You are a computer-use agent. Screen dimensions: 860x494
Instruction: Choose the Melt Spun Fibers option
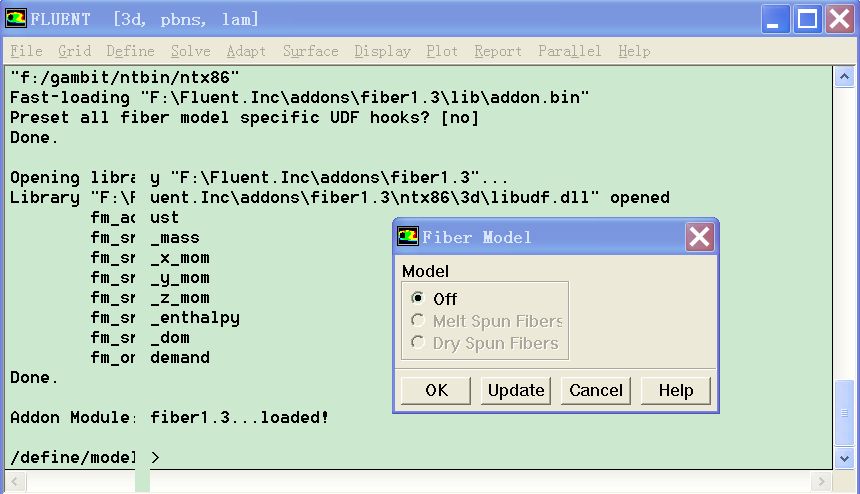[x=418, y=321]
